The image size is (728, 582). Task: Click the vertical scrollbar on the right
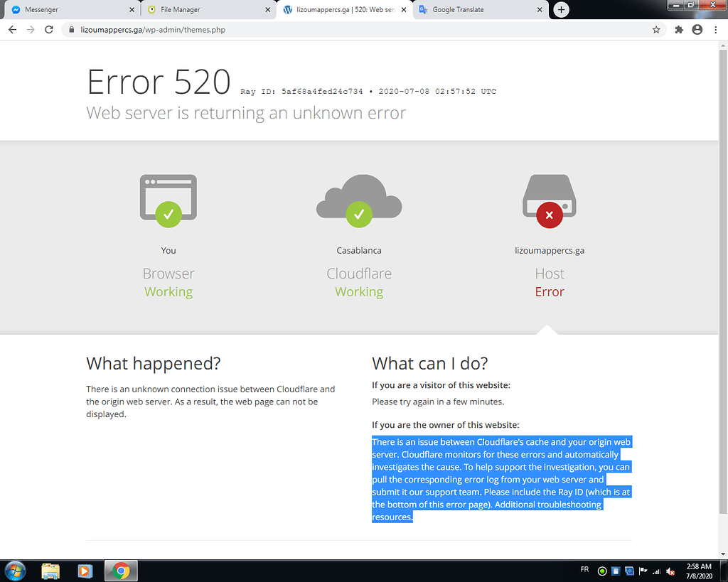tap(723, 284)
